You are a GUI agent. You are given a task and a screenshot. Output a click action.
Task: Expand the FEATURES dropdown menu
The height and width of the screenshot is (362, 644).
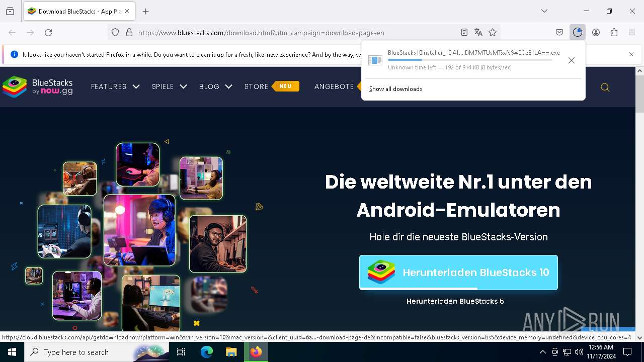[x=115, y=86]
